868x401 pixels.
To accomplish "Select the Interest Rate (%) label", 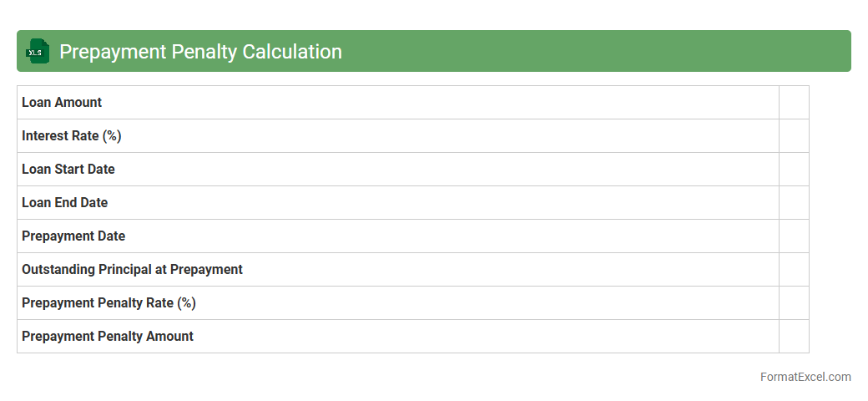I will [x=72, y=135].
